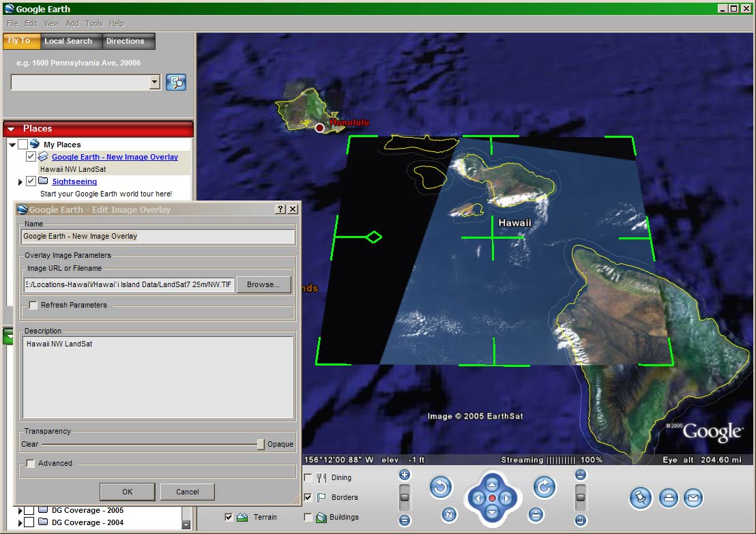The width and height of the screenshot is (756, 534).
Task: Open the Fly To address dropdown arrow
Action: point(154,83)
